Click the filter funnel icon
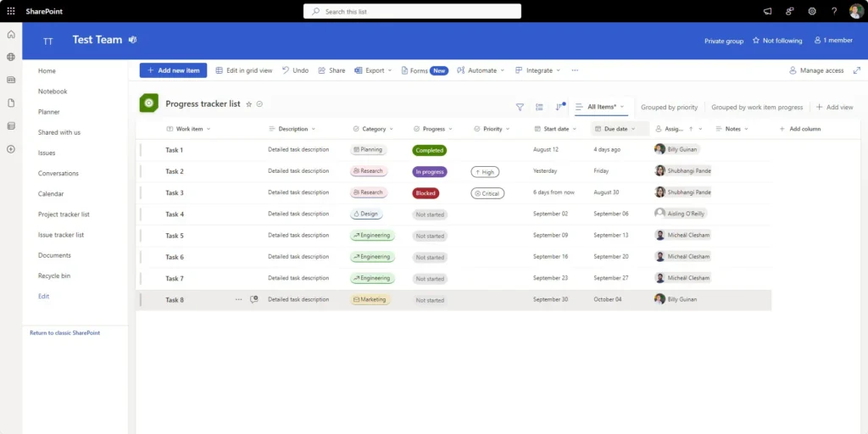This screenshot has width=868, height=434. [x=520, y=108]
